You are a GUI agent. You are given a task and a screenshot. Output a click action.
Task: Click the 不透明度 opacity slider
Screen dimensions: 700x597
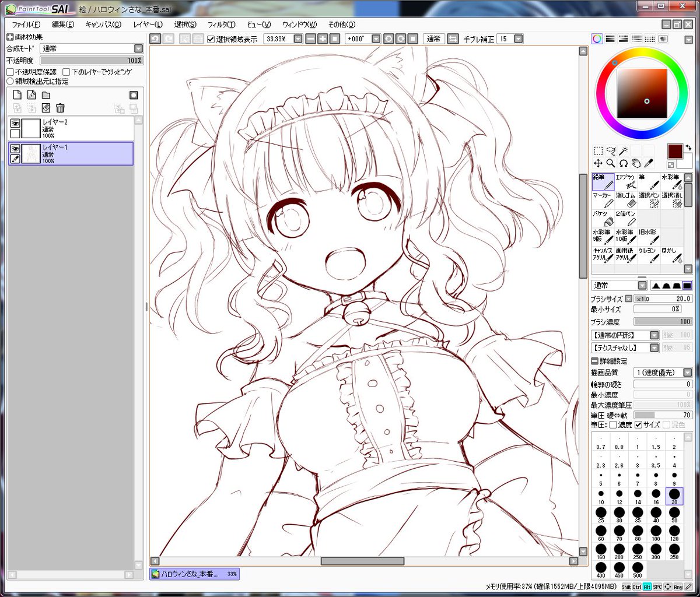pos(91,61)
